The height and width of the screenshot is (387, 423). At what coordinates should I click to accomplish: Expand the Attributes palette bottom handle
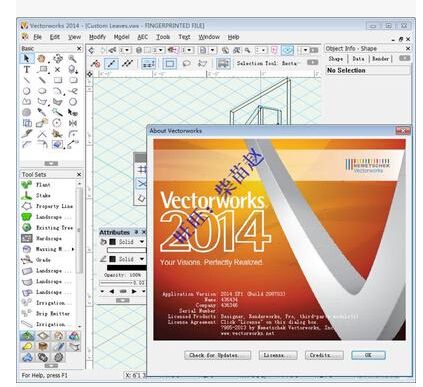123,300
